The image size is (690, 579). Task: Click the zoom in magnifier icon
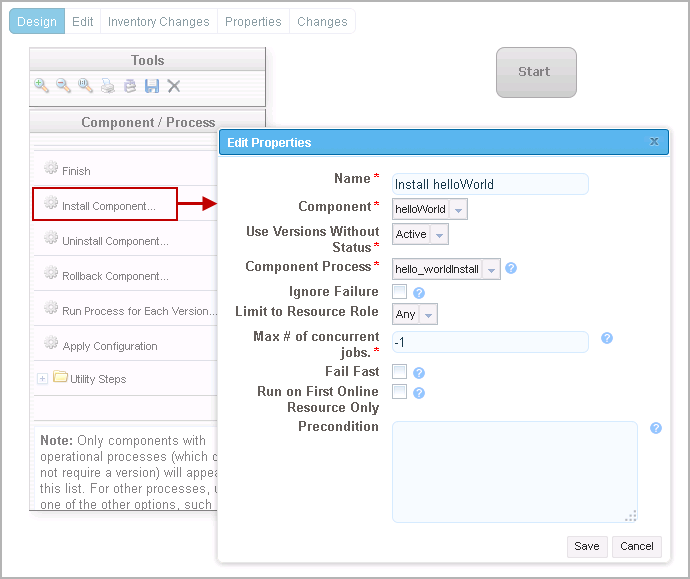pyautogui.click(x=41, y=86)
